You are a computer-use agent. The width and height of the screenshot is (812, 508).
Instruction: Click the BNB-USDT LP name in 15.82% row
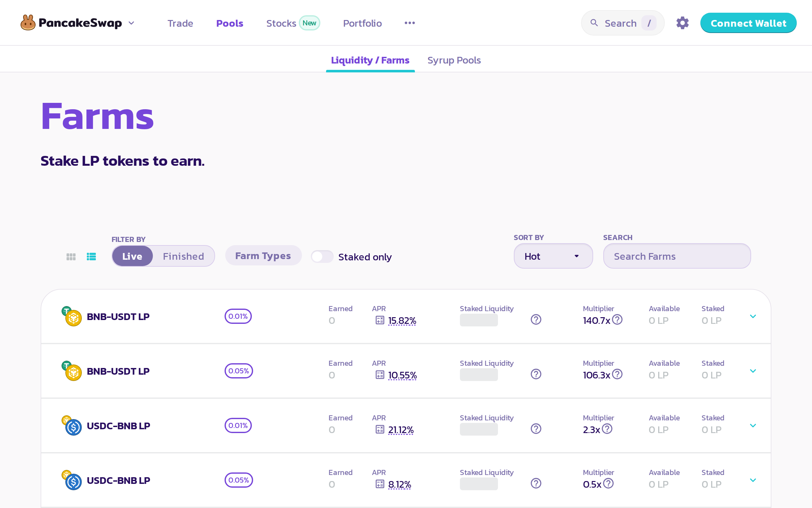click(118, 317)
